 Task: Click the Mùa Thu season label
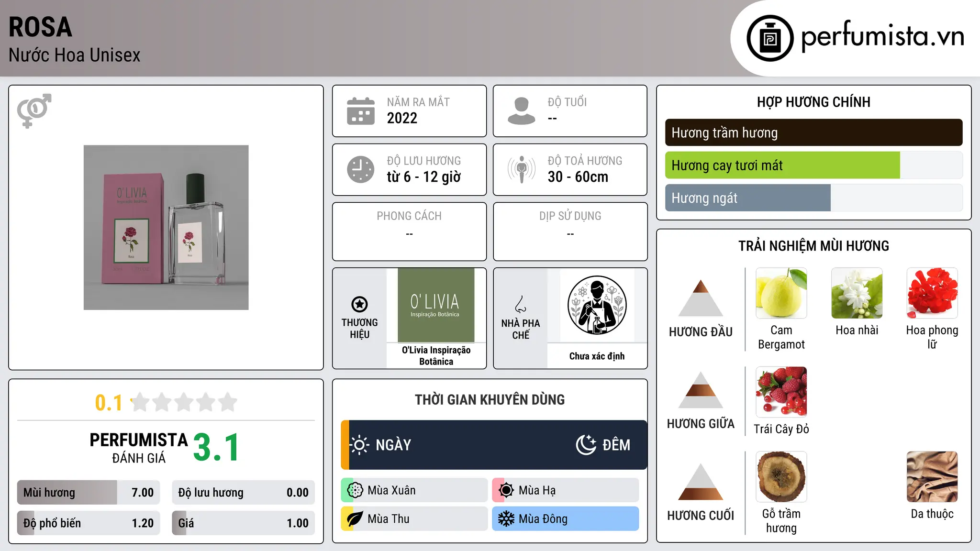pos(389,519)
